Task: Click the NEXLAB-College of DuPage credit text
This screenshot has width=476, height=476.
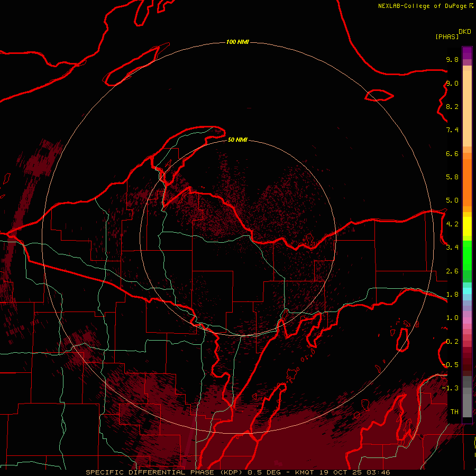Action: click(422, 6)
